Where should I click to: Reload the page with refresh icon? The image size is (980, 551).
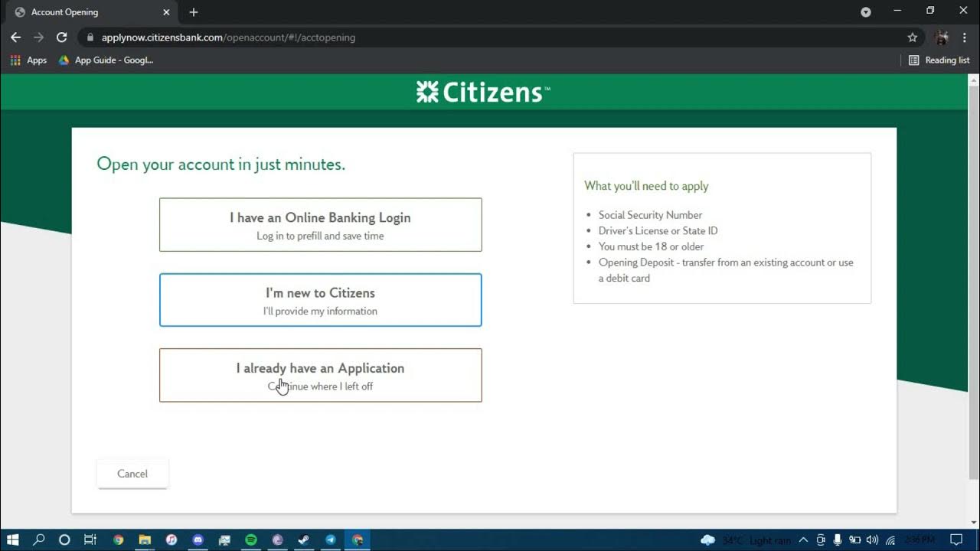62,37
